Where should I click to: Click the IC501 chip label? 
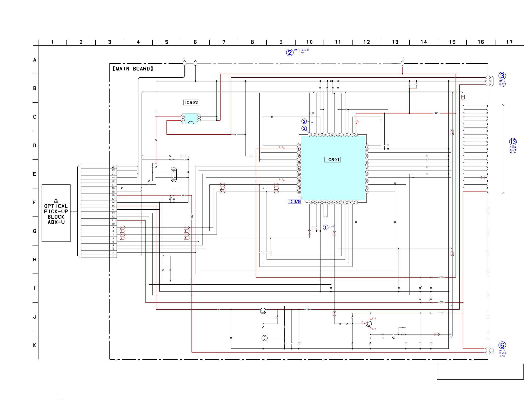tap(333, 160)
